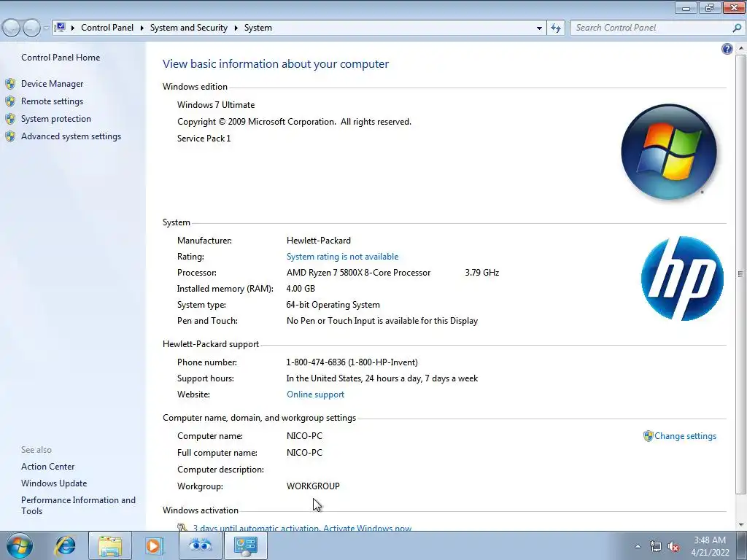
Task: Click the WORKGROUP value
Action: click(x=313, y=486)
